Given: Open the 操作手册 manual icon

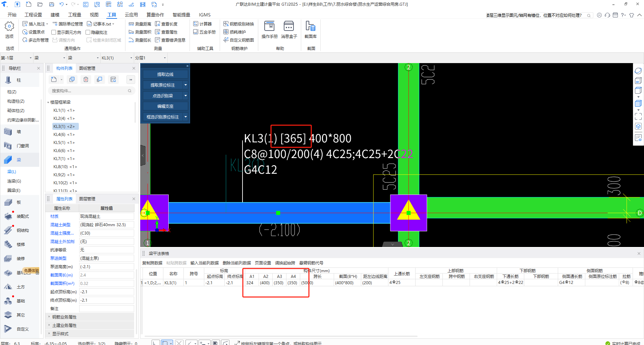Looking at the screenshot, I should (x=269, y=26).
